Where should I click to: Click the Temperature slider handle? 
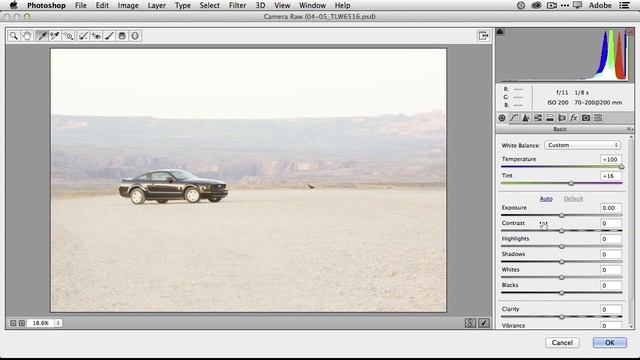[622, 167]
